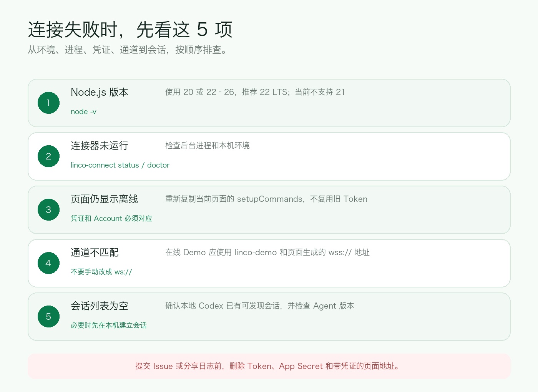Viewport: 538px width, 392px height.
Task: Click the "检查后台进程和本机环境" description
Action: pos(208,146)
